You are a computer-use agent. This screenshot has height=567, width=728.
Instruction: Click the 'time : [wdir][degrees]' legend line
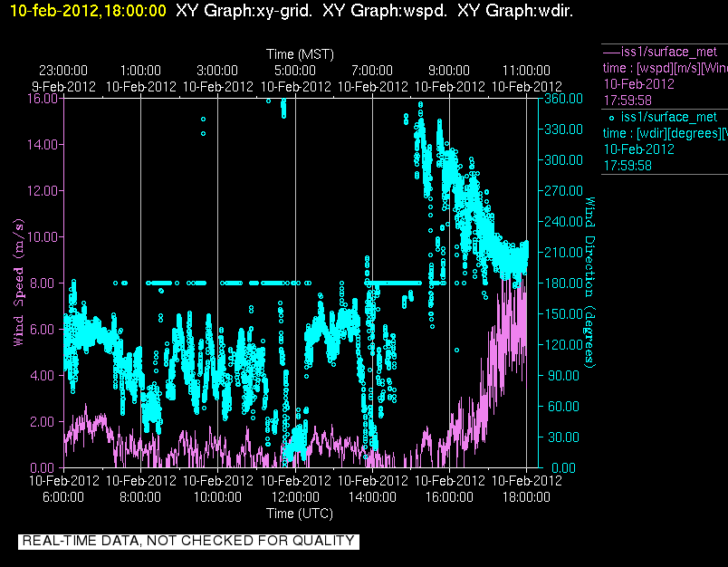pyautogui.click(x=665, y=134)
